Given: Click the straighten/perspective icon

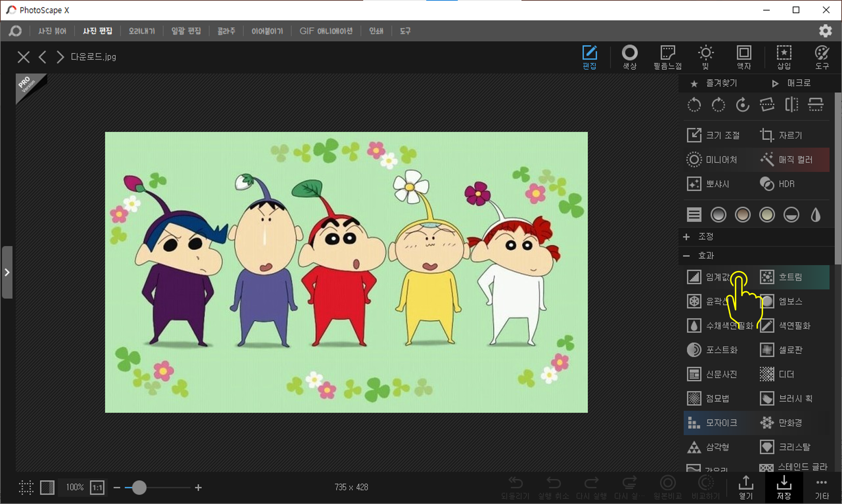Looking at the screenshot, I should point(767,105).
